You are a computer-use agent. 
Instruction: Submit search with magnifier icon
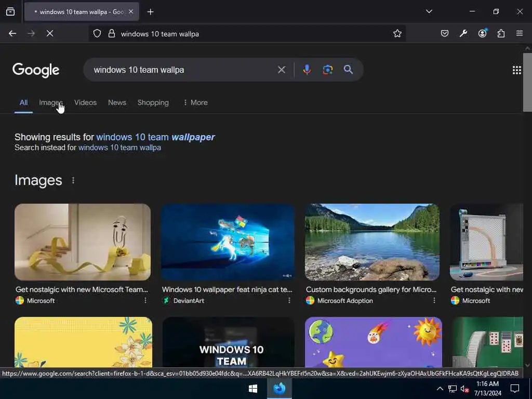click(x=348, y=70)
